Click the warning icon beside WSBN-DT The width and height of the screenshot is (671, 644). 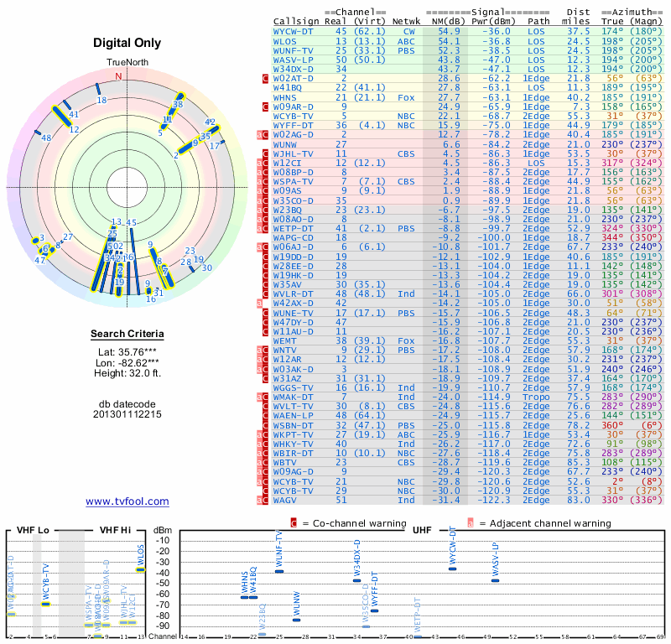pyautogui.click(x=265, y=425)
